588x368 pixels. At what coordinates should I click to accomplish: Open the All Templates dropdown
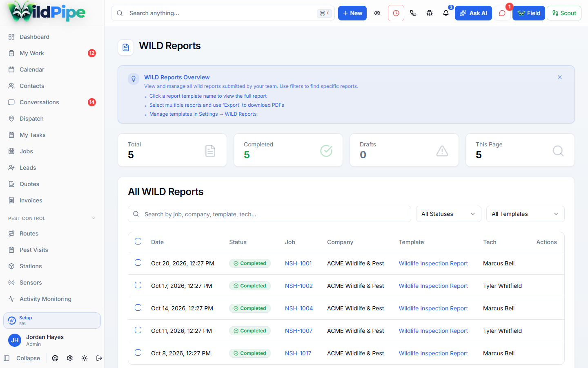525,214
